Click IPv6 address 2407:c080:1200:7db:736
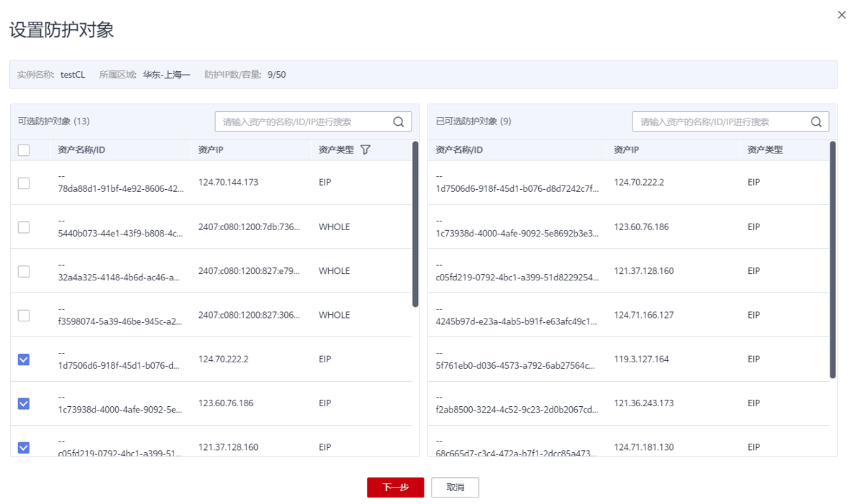The image size is (857, 504). pyautogui.click(x=249, y=226)
